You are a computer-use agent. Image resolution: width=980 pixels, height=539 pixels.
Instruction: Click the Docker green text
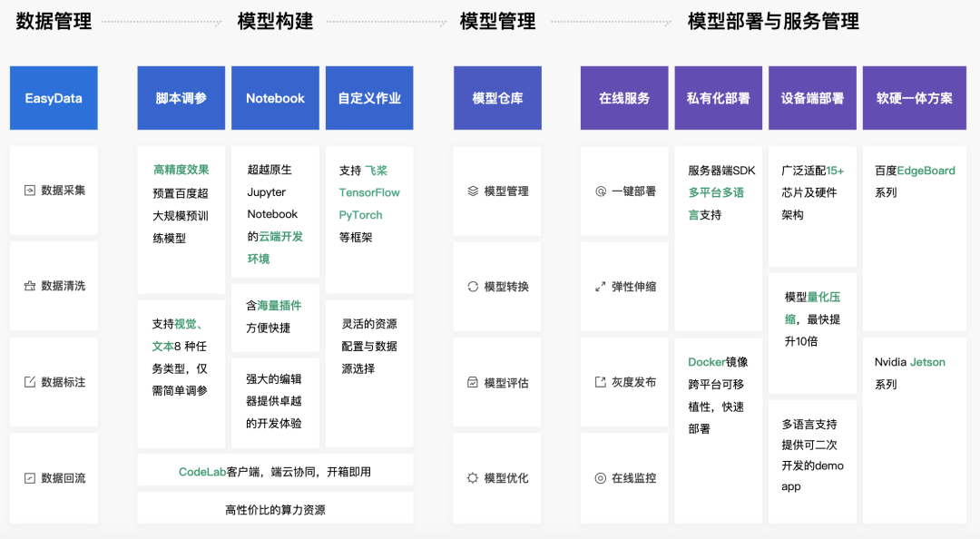707,362
